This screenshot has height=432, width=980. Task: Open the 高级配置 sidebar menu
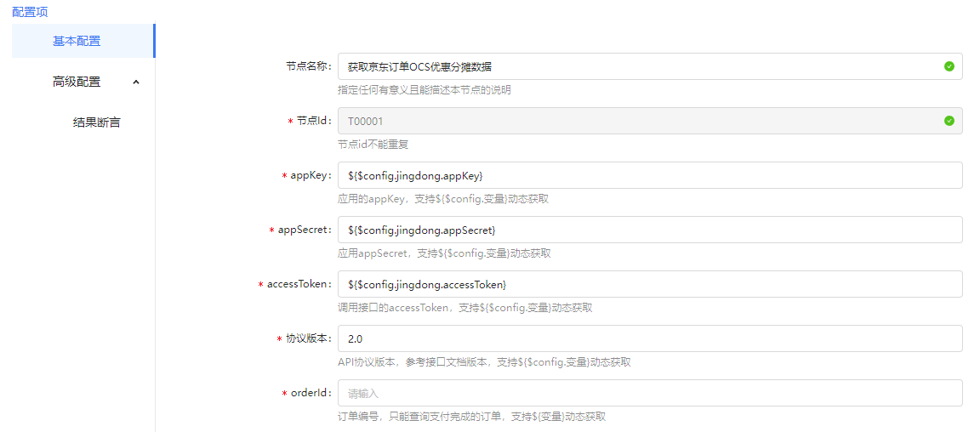point(77,82)
